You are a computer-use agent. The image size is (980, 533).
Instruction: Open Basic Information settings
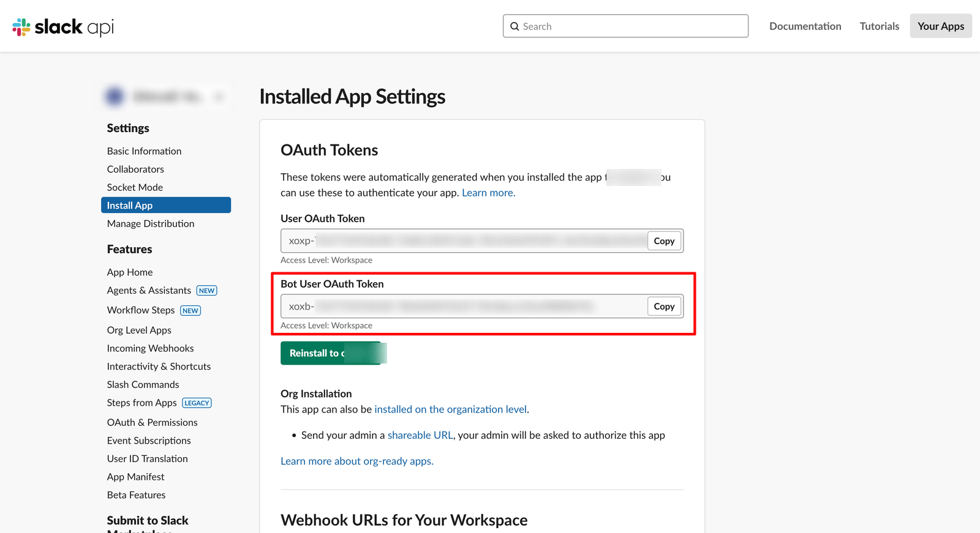pos(144,151)
